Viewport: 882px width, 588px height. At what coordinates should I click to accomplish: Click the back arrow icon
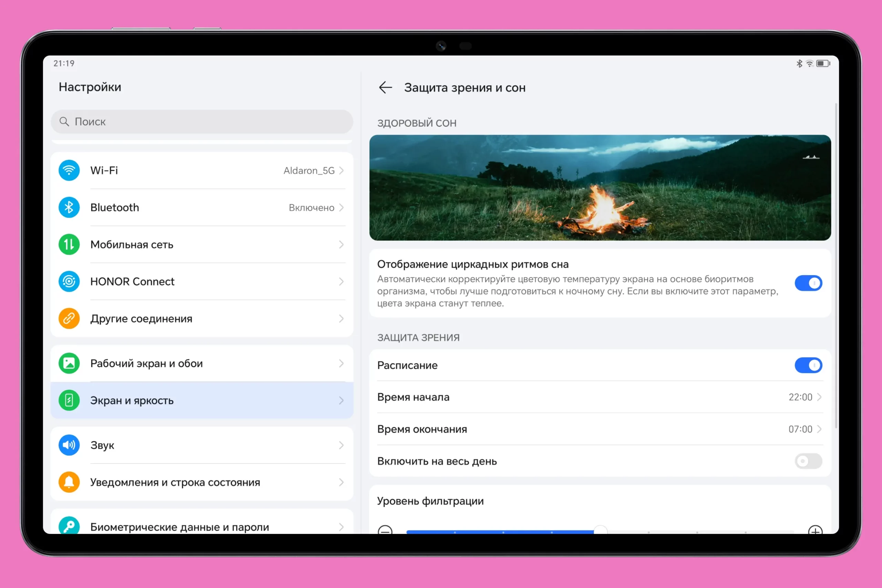coord(385,87)
